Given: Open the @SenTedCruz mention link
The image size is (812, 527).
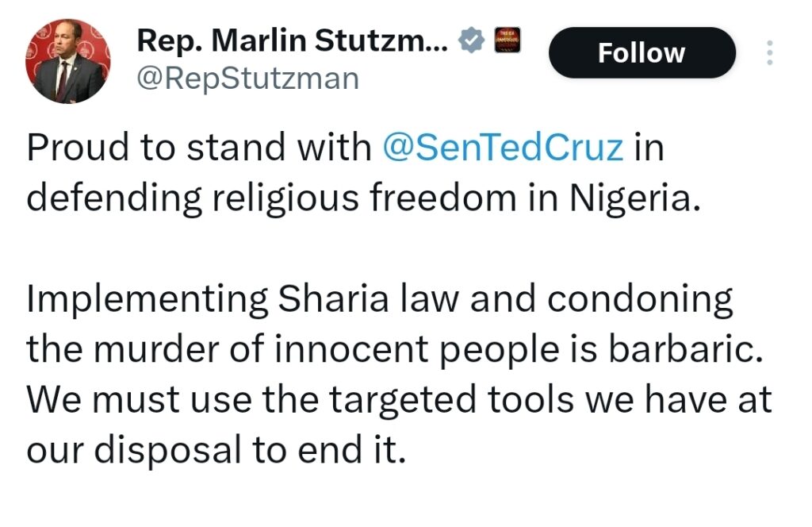Looking at the screenshot, I should 503,148.
